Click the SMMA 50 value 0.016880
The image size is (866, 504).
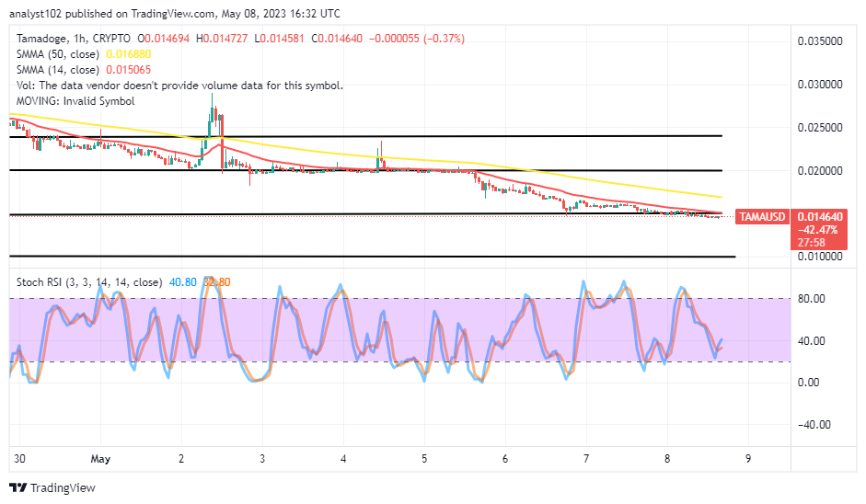point(129,54)
